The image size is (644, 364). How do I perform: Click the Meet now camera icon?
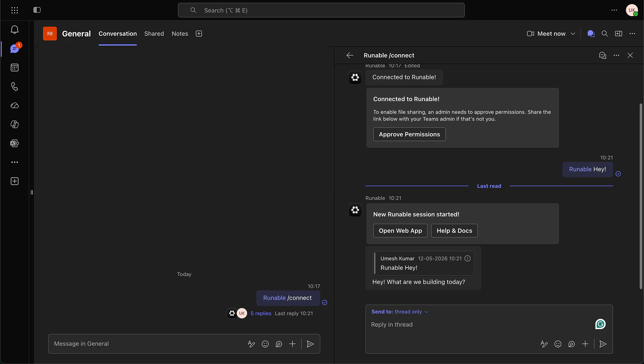[530, 34]
